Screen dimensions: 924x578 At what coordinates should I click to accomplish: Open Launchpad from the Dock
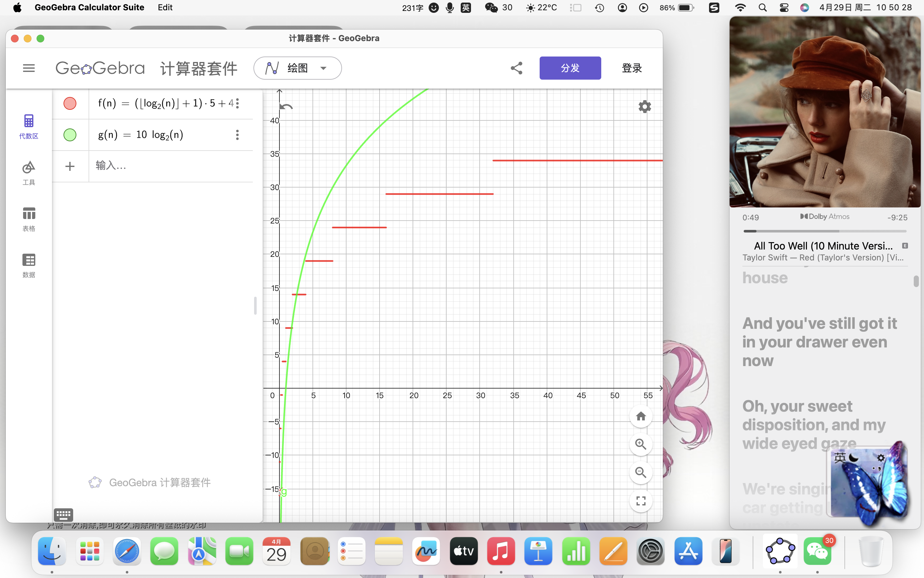coord(90,551)
